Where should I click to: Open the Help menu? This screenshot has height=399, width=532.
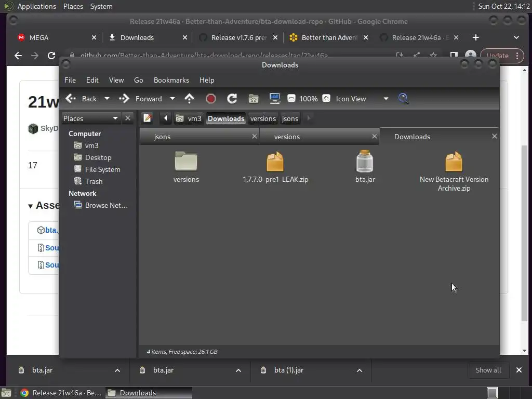pyautogui.click(x=207, y=80)
